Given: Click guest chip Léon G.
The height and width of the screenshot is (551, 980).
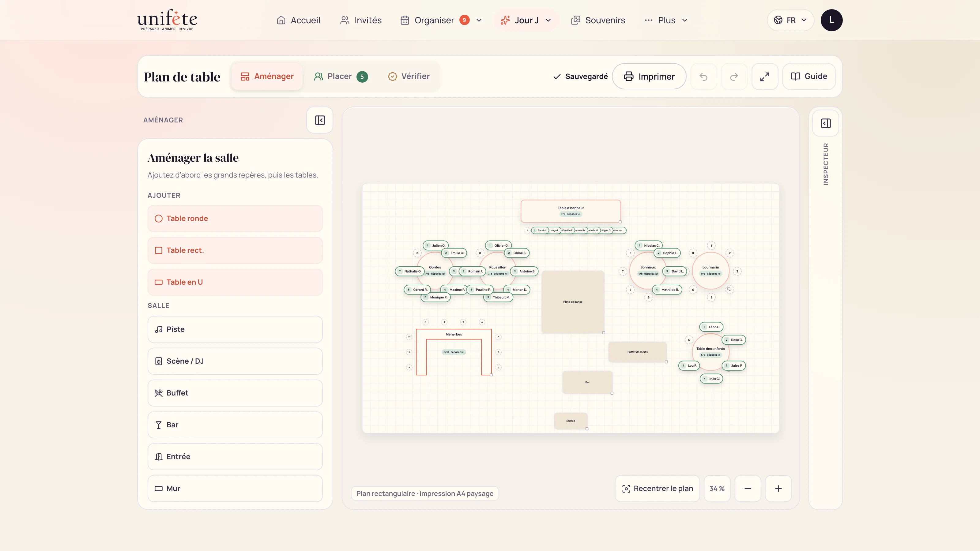Looking at the screenshot, I should coord(711,327).
